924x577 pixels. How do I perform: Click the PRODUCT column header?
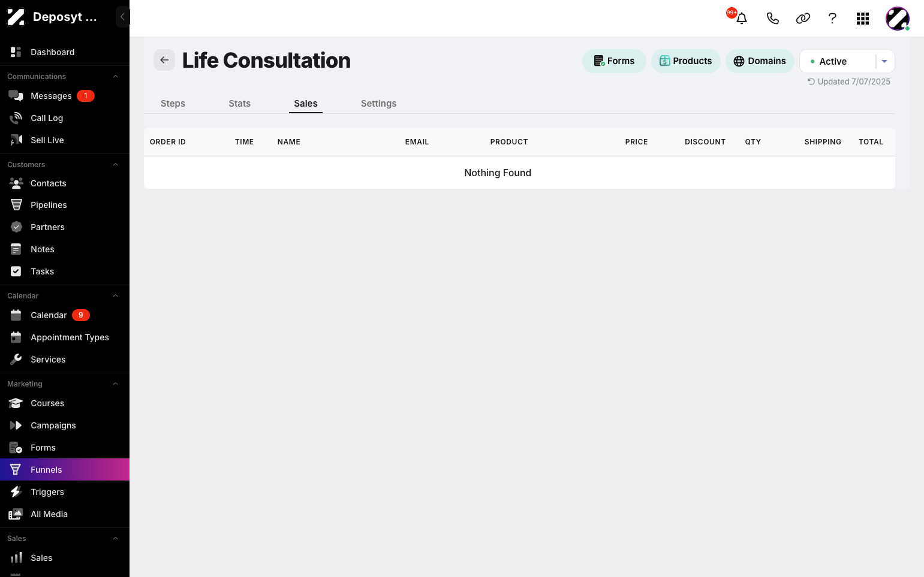coord(509,142)
